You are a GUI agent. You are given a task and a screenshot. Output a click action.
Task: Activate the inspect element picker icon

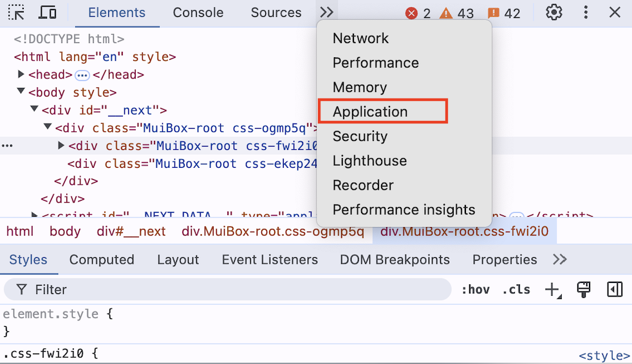pyautogui.click(x=16, y=12)
